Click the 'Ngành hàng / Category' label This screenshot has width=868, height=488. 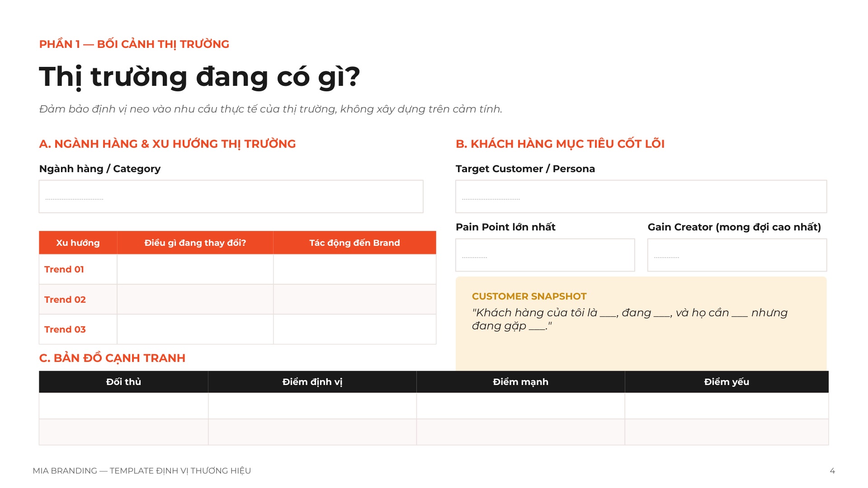(x=100, y=169)
